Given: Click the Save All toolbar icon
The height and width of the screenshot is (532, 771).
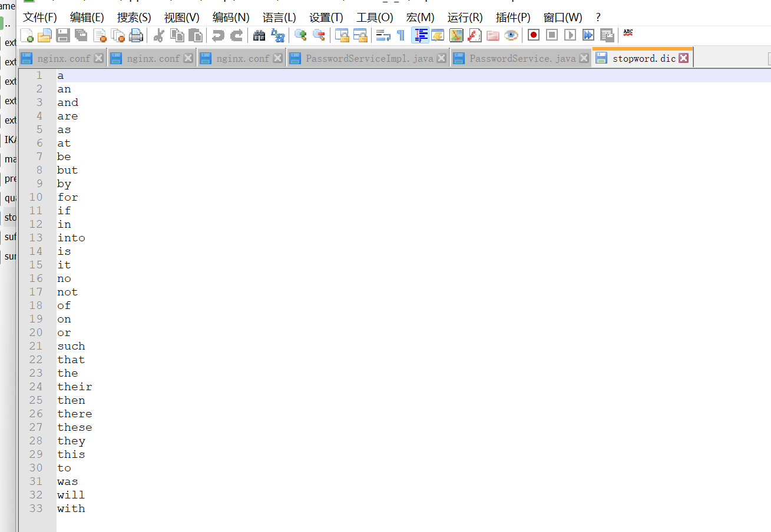Looking at the screenshot, I should tap(81, 35).
